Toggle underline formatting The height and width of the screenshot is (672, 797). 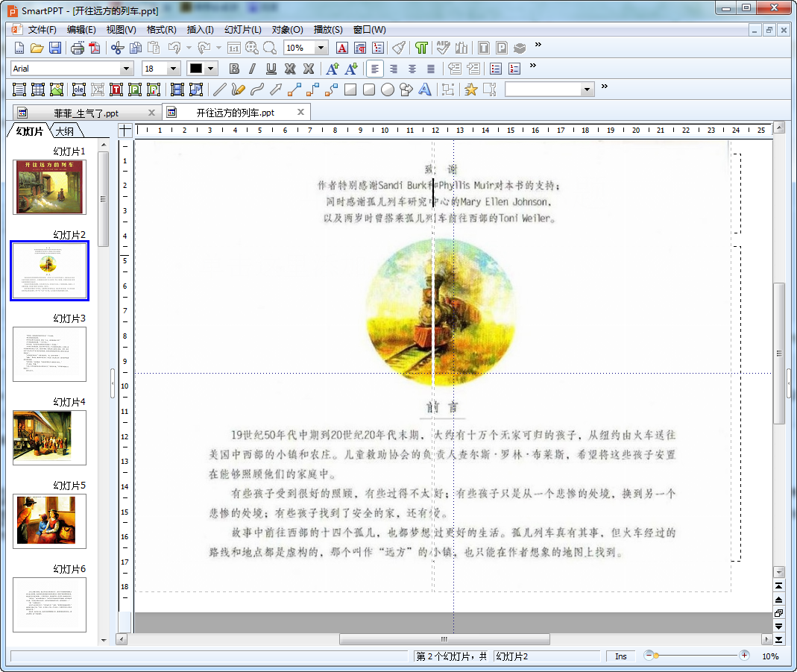click(271, 69)
